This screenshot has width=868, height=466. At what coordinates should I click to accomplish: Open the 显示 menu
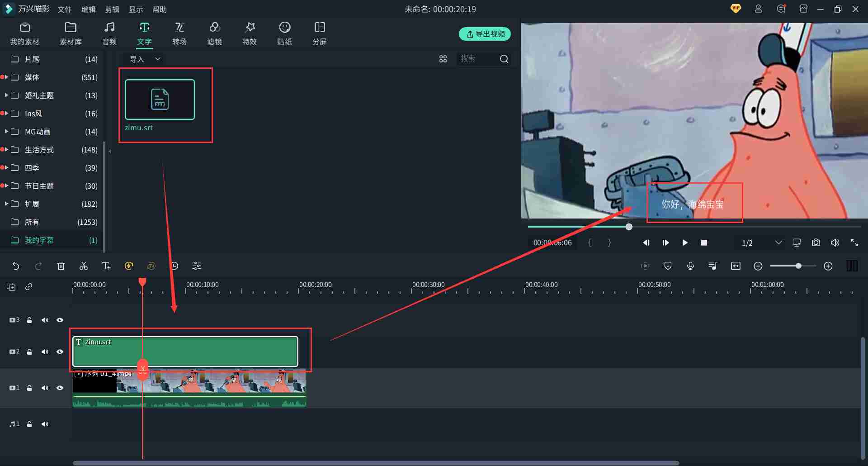tap(136, 10)
